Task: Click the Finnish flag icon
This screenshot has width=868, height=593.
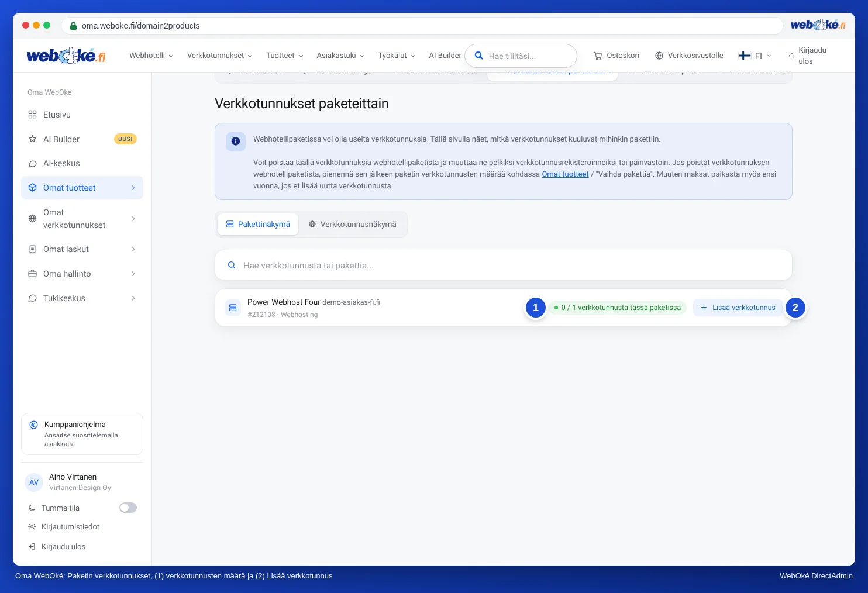Action: pos(745,56)
